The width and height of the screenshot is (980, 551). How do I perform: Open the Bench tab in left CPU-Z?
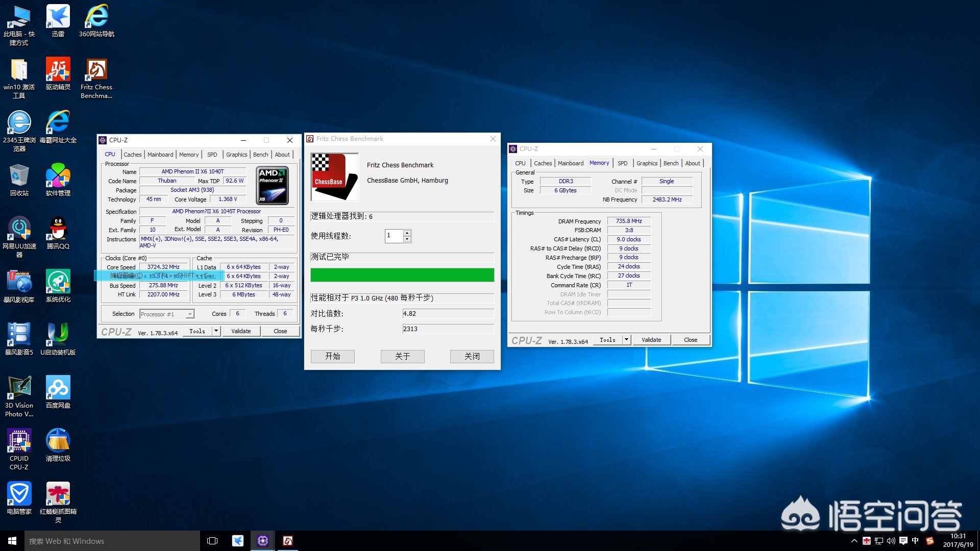tap(260, 155)
